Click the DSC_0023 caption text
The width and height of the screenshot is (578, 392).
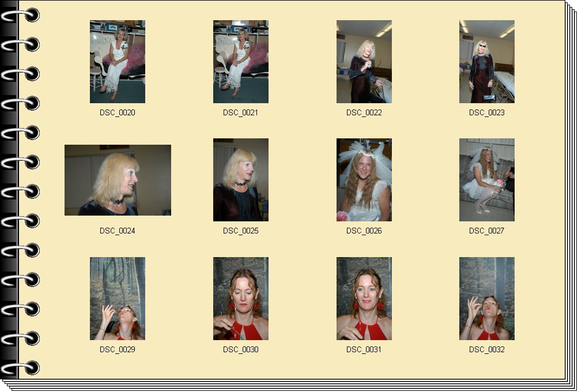pyautogui.click(x=487, y=112)
